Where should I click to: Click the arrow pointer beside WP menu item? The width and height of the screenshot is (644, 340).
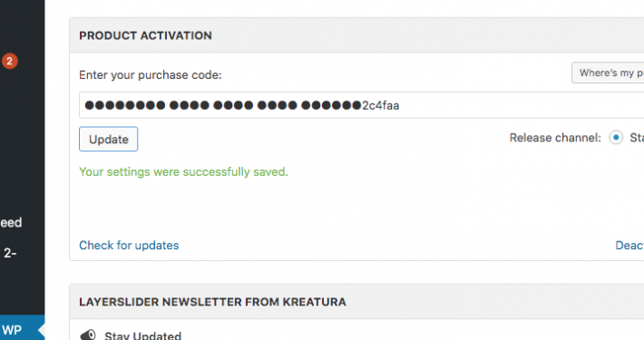[42, 330]
